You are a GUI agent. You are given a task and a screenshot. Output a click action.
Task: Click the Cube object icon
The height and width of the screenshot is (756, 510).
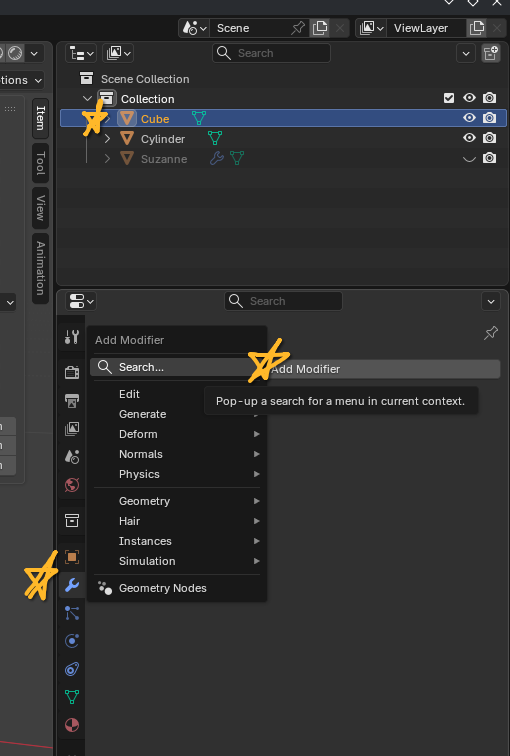tap(127, 118)
